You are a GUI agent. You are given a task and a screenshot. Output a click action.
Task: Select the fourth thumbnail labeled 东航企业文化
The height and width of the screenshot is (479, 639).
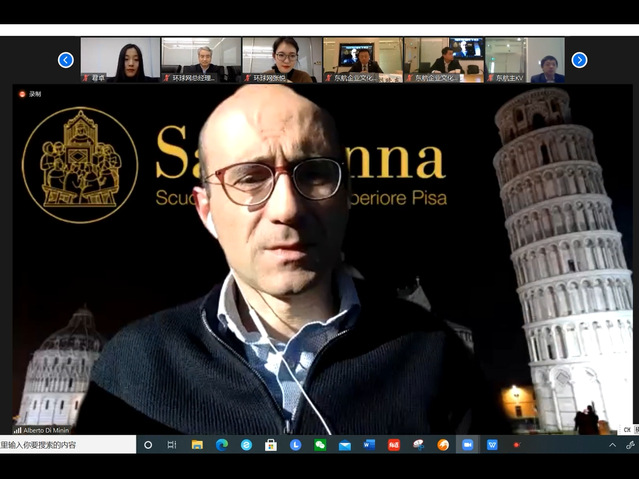pos(363,60)
